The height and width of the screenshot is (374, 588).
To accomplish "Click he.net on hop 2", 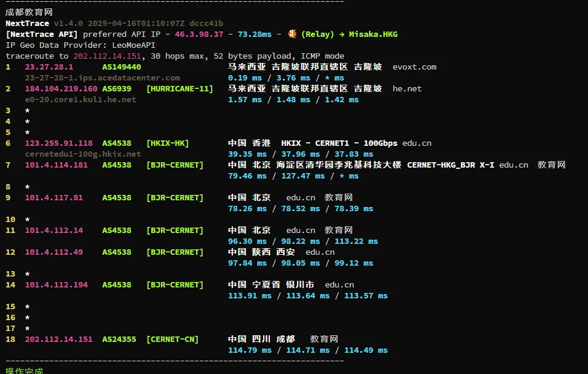I will pyautogui.click(x=407, y=88).
